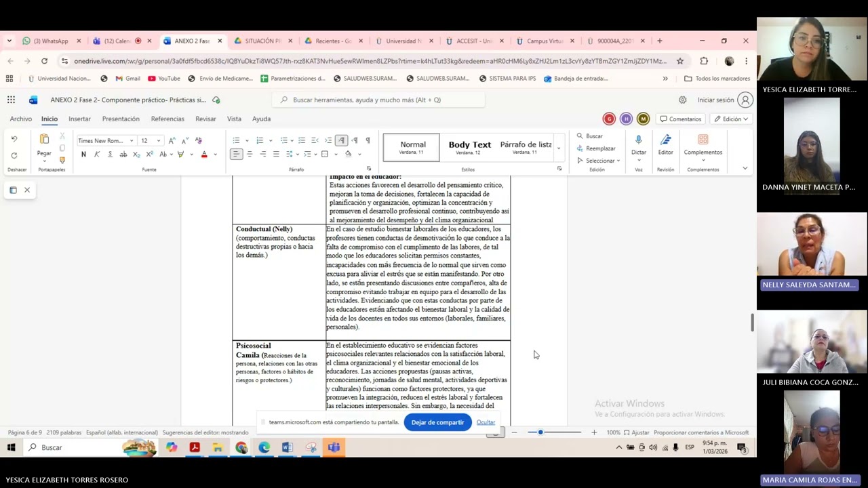Expand the numbered list dropdown arrow

(270, 140)
